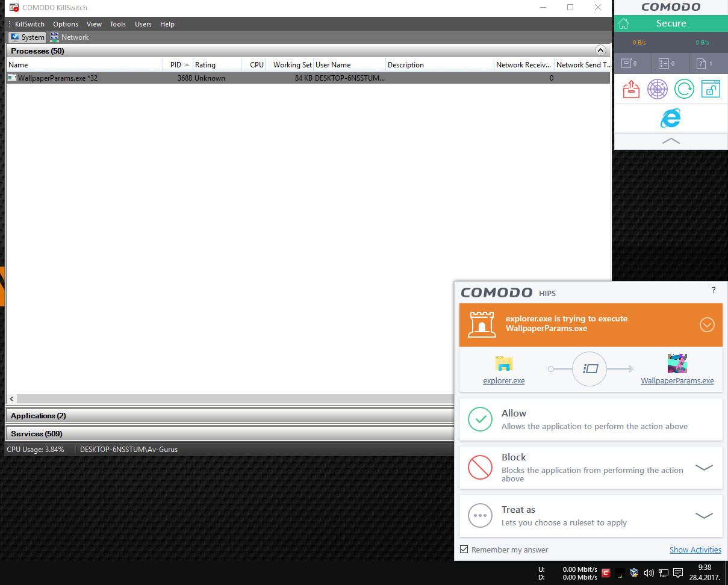This screenshot has height=585, width=728.
Task: Sort processes by Rating column
Action: (217, 64)
